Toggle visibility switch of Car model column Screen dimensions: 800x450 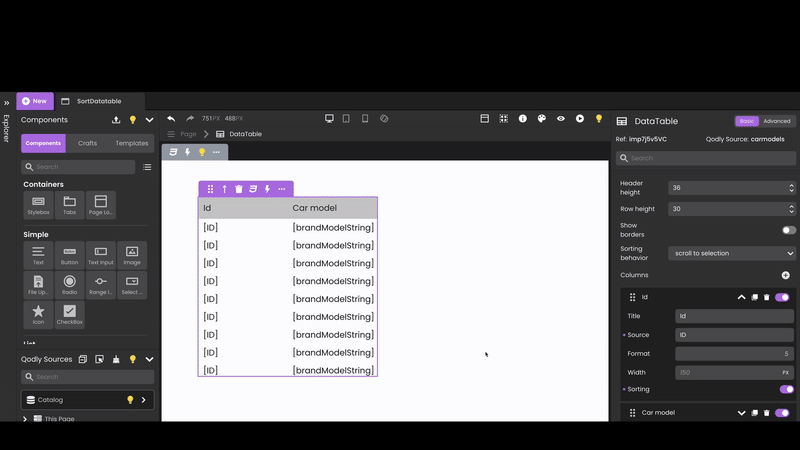[x=782, y=412]
